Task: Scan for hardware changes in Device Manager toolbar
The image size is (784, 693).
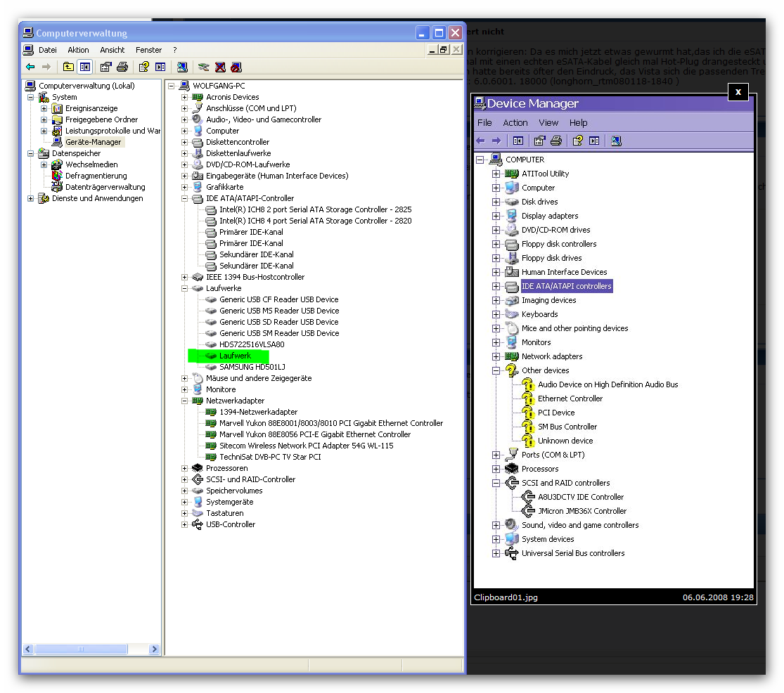Action: point(616,141)
